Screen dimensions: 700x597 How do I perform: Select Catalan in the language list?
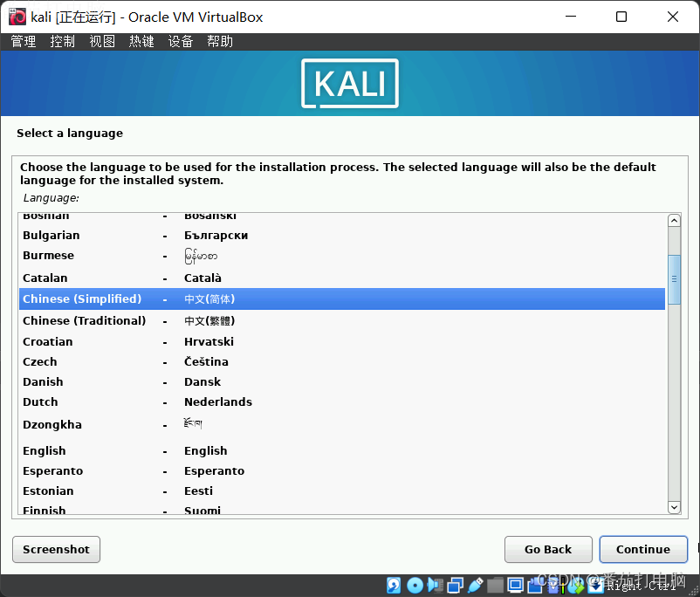coord(342,278)
